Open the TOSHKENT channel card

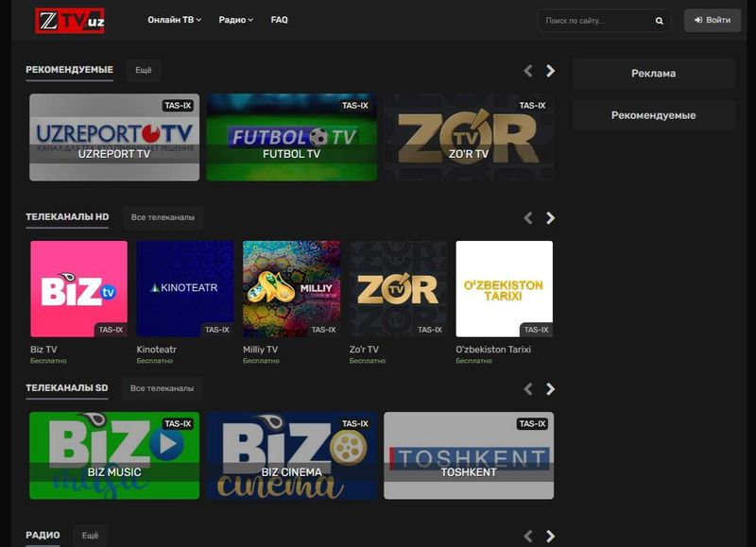[469, 455]
